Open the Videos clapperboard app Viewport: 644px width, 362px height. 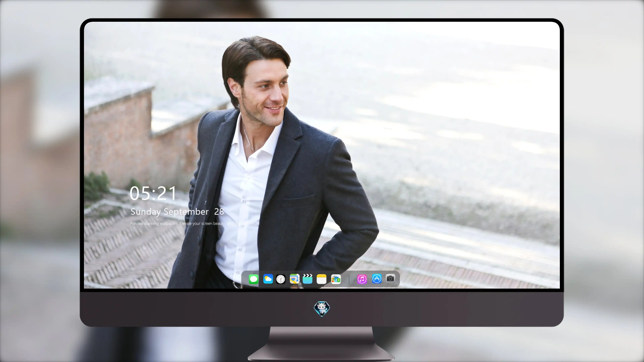308,279
